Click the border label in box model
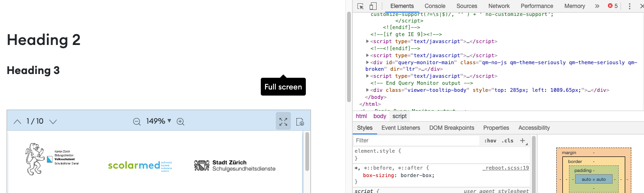This screenshot has width=644, height=193. point(575,162)
